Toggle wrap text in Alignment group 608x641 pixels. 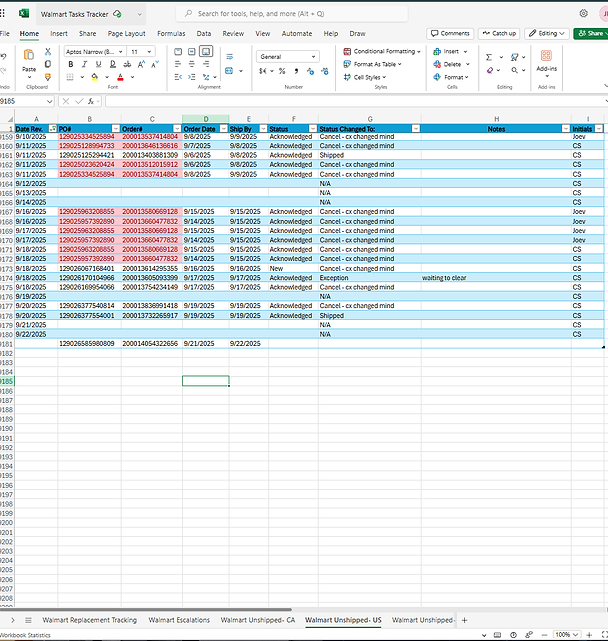coord(229,57)
